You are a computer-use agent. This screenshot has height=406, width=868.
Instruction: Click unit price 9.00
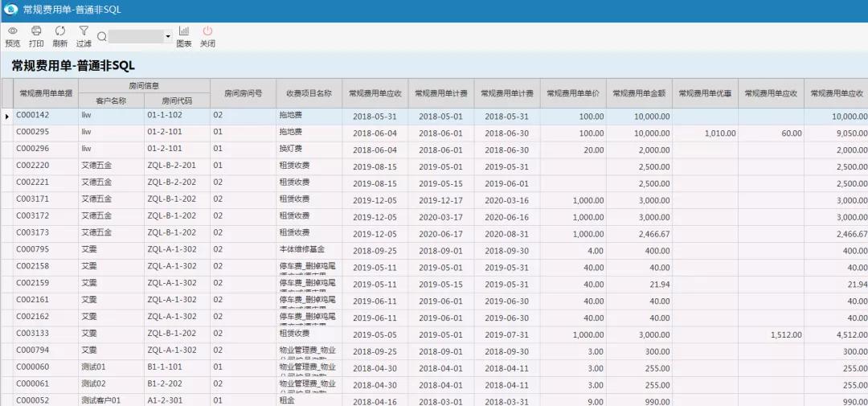[596, 401]
